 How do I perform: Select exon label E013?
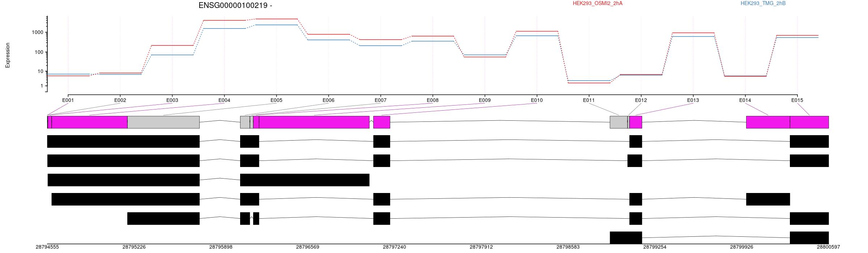[x=693, y=100]
